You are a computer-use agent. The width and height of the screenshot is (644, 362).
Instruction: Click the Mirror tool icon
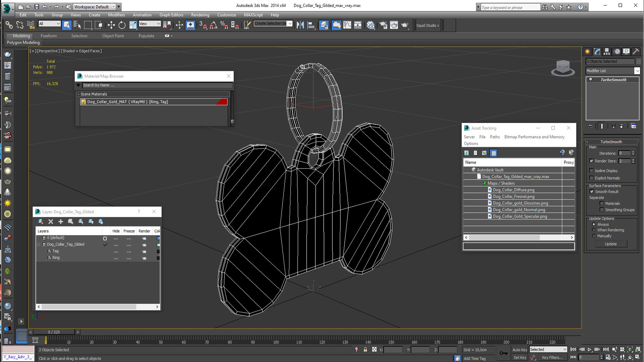(300, 25)
